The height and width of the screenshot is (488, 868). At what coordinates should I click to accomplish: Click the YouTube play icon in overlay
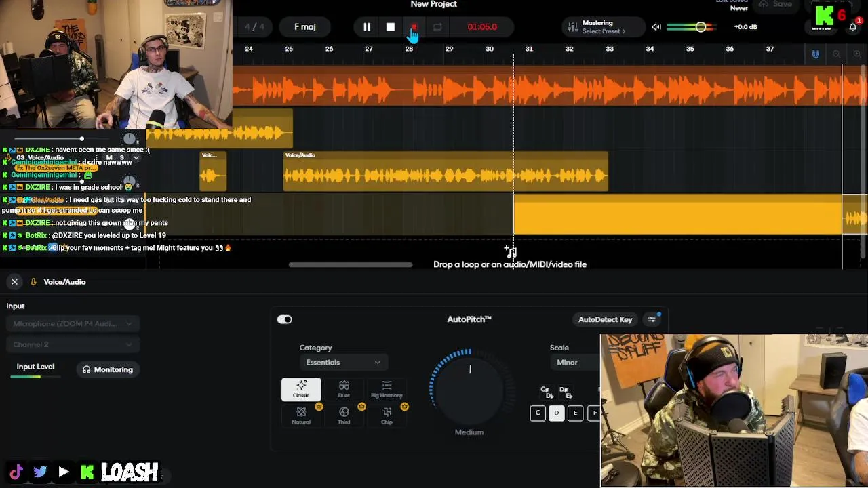tap(63, 472)
